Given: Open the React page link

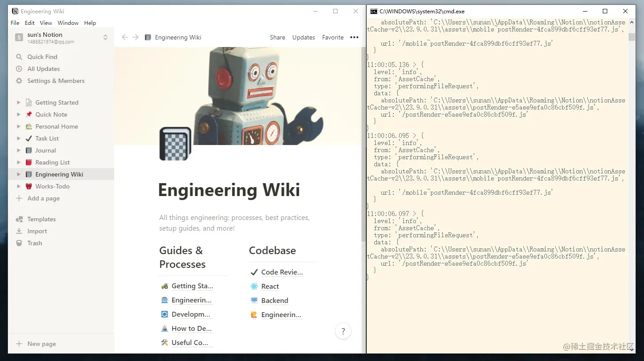Looking at the screenshot, I should [x=270, y=286].
